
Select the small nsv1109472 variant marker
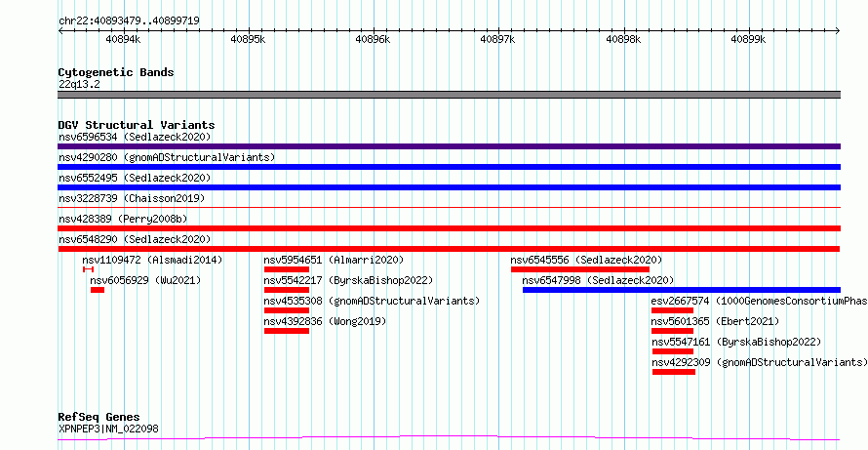tap(88, 269)
